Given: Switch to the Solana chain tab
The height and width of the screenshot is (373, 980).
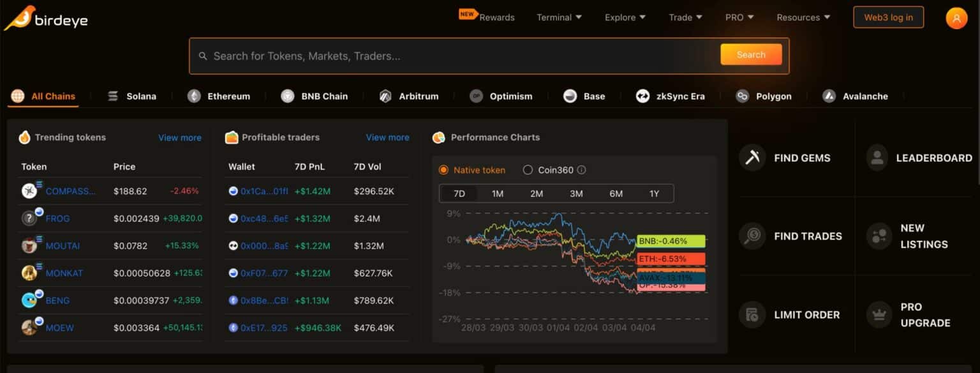Looking at the screenshot, I should click(x=132, y=96).
